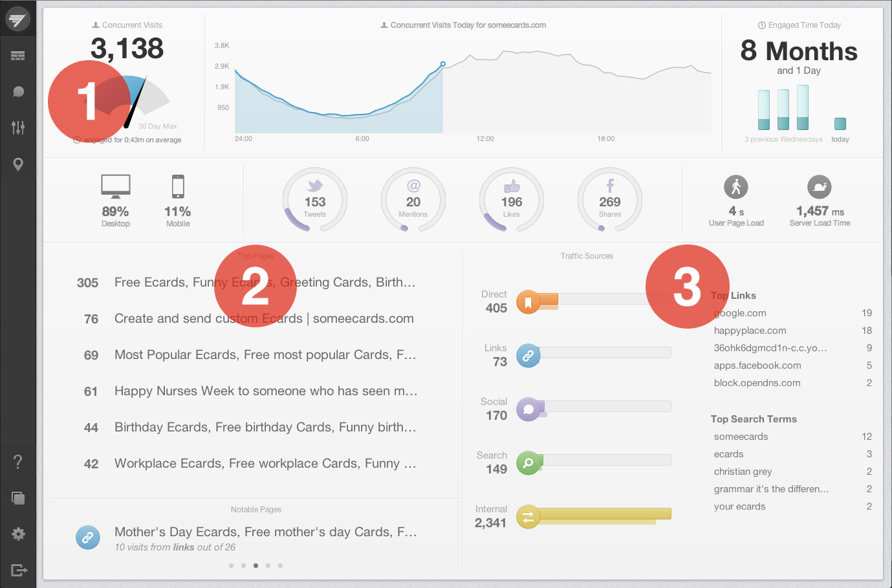Select the fourth Notable Pages pagination dot

268,565
